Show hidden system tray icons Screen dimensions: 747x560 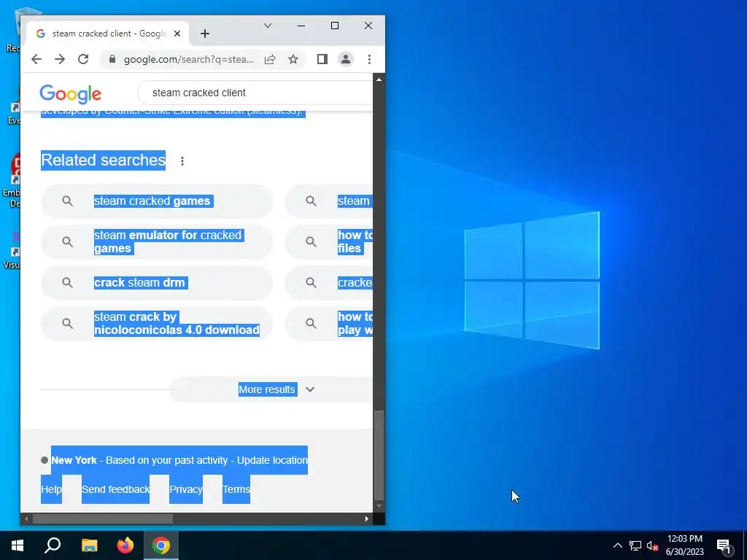tap(617, 545)
